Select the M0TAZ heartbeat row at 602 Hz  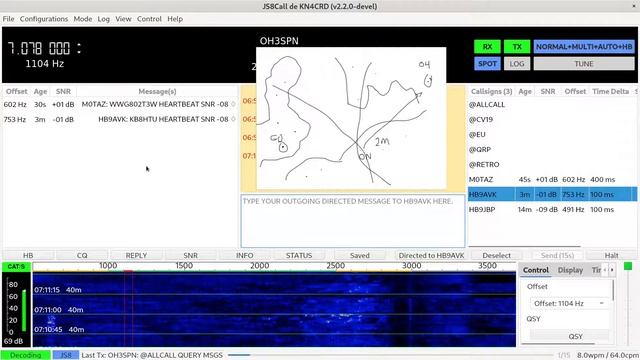coord(120,104)
